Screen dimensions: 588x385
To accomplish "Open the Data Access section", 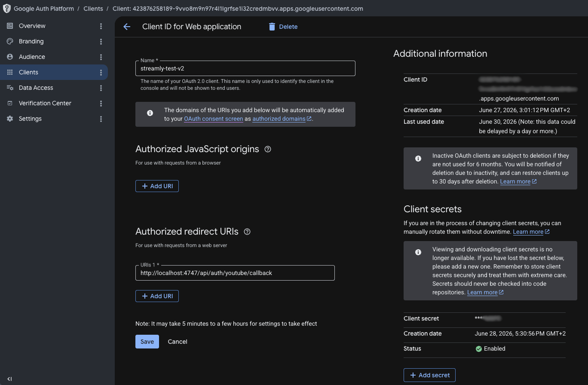I will (36, 88).
